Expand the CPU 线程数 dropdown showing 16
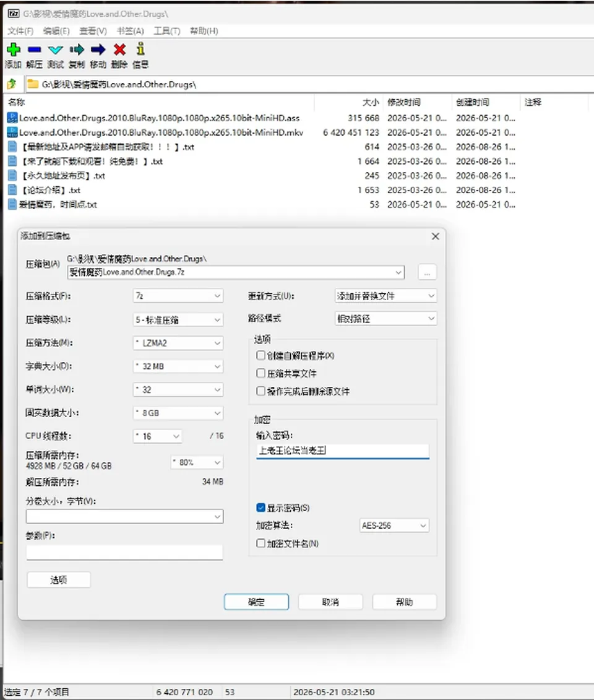 coord(157,436)
